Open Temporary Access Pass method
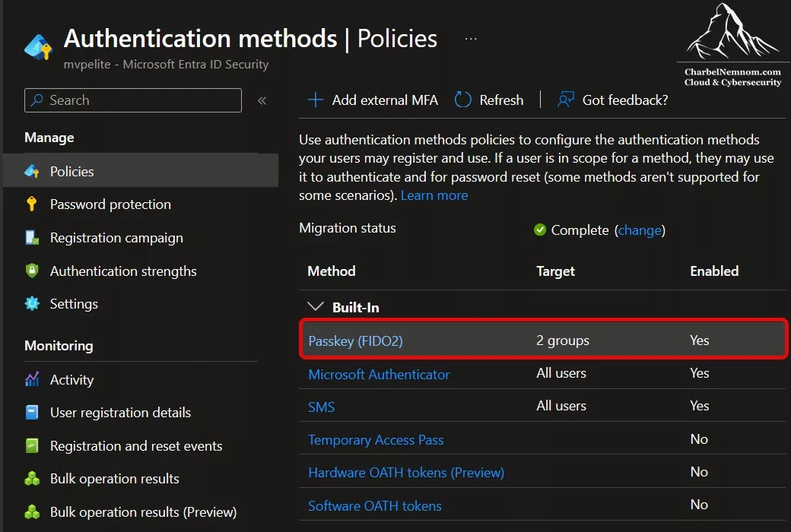This screenshot has width=791, height=532. 376,440
